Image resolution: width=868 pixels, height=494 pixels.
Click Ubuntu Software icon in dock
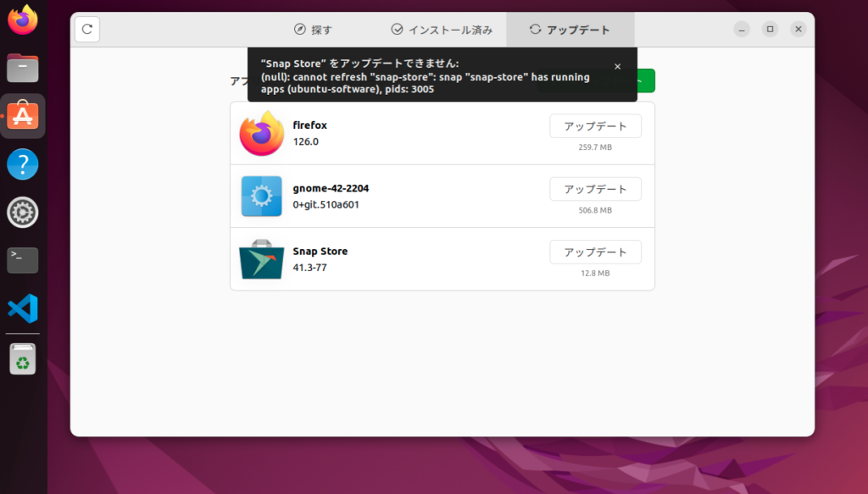tap(23, 116)
